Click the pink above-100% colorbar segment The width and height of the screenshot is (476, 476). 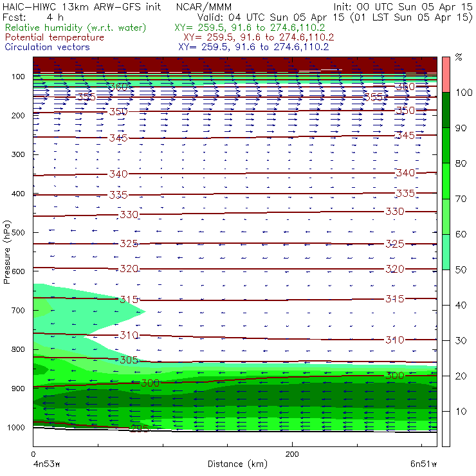(446, 75)
